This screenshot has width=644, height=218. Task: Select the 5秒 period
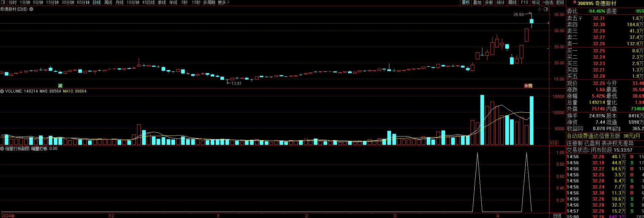184,2
